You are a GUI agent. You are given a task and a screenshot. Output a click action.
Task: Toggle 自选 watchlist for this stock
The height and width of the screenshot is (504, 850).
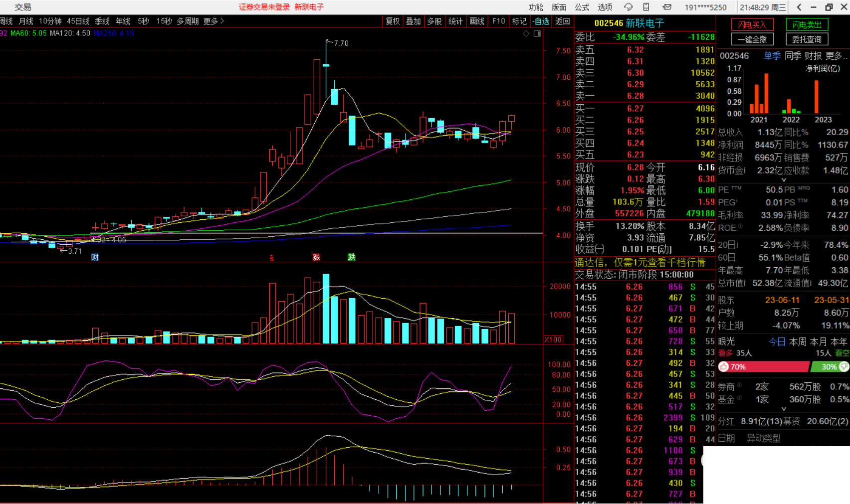[541, 21]
